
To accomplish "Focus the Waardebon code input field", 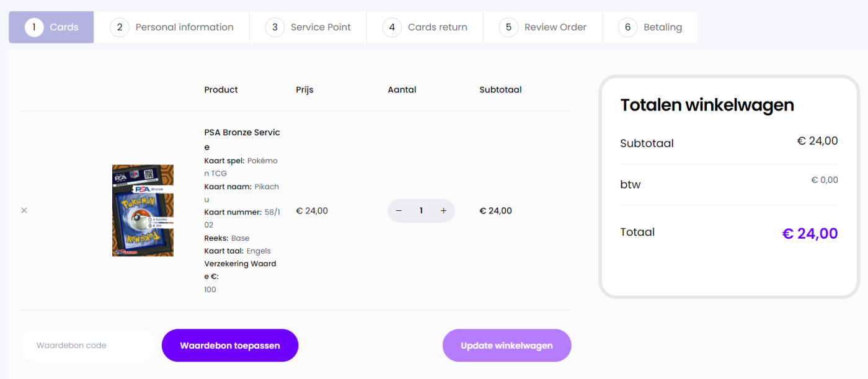I will [87, 346].
